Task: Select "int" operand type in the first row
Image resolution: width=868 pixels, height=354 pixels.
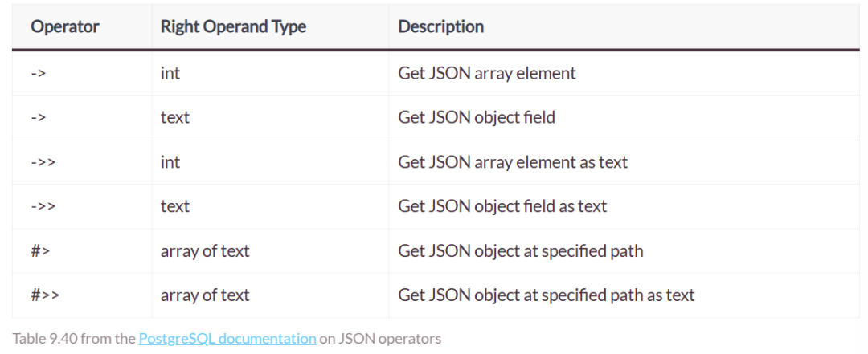Action: pyautogui.click(x=170, y=73)
